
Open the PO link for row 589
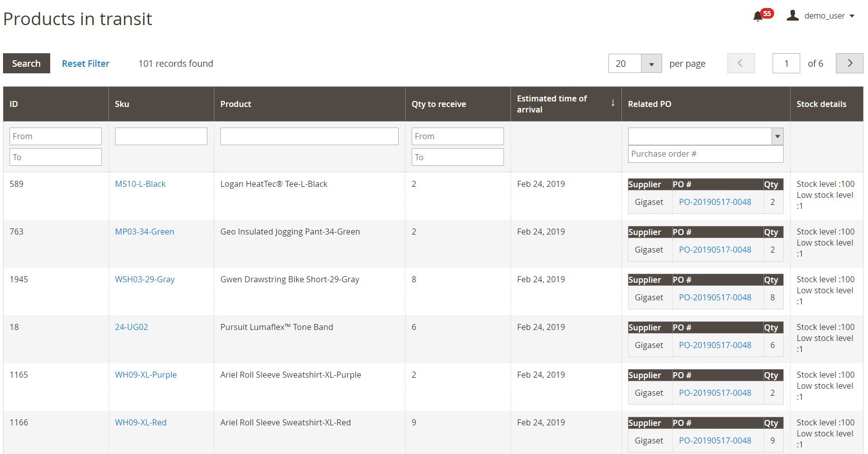pos(715,202)
